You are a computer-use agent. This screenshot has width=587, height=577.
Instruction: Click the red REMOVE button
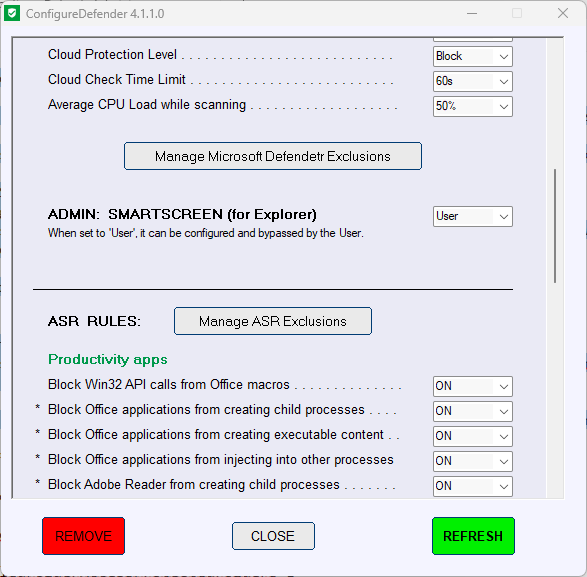83,536
